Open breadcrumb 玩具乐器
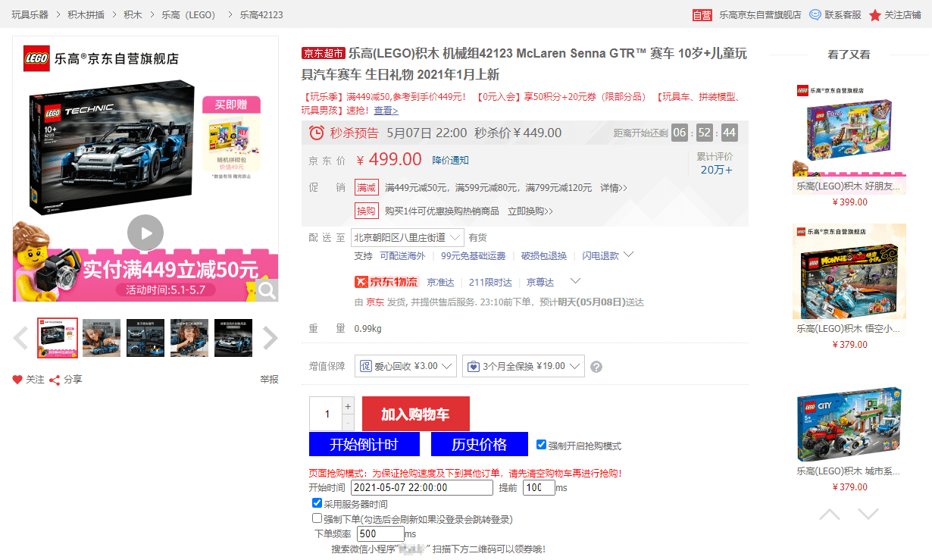This screenshot has height=560, width=932. click(30, 14)
